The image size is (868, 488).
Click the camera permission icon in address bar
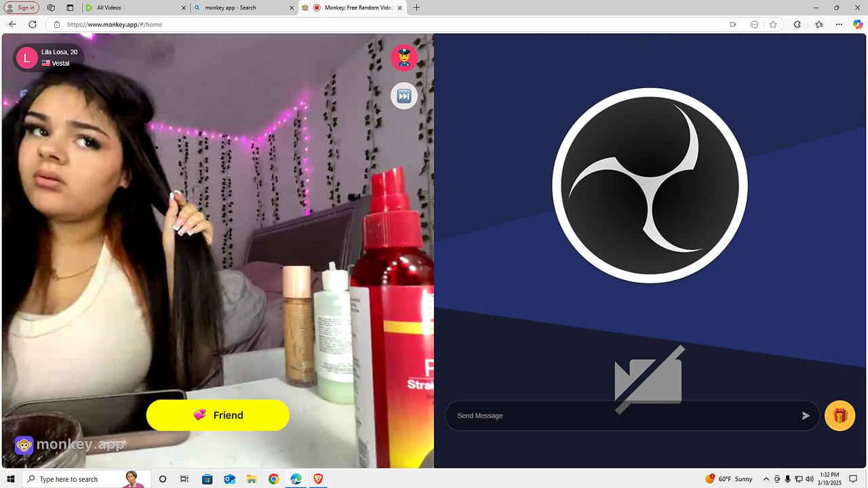coord(732,24)
